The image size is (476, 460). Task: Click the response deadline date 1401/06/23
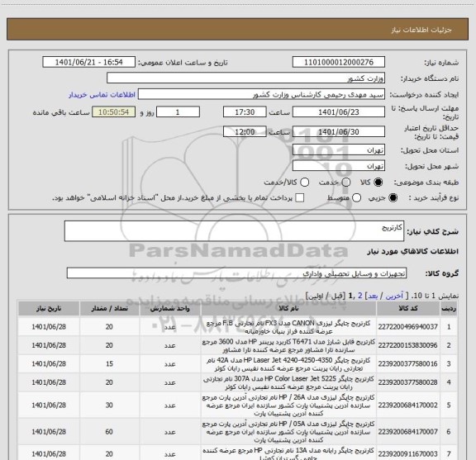pyautogui.click(x=339, y=112)
